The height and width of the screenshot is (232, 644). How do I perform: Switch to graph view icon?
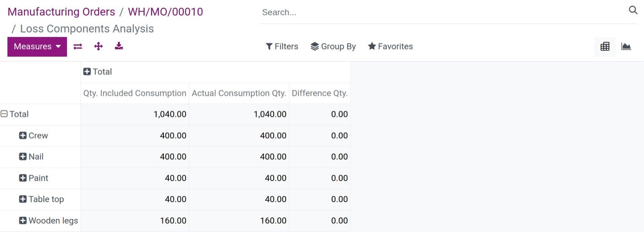(626, 46)
